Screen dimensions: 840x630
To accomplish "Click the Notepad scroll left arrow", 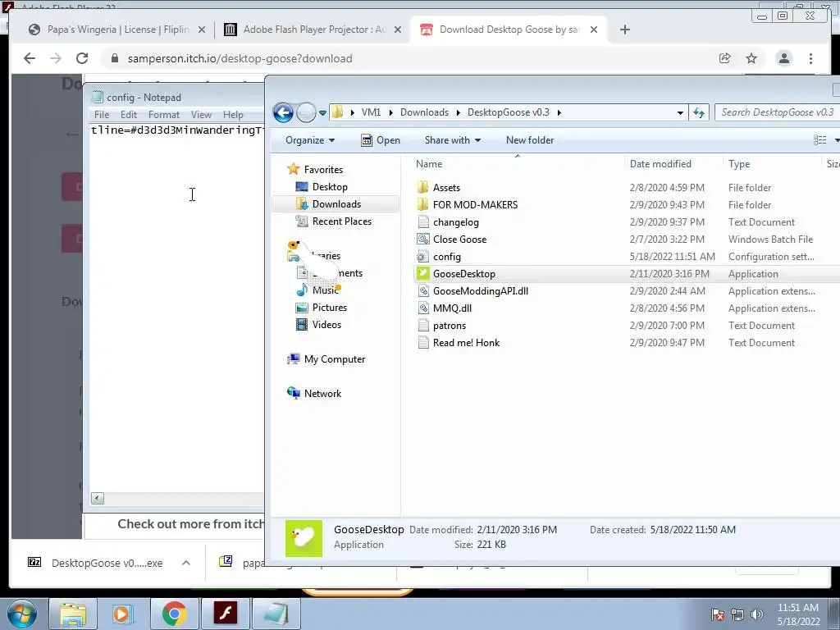I will 98,498.
